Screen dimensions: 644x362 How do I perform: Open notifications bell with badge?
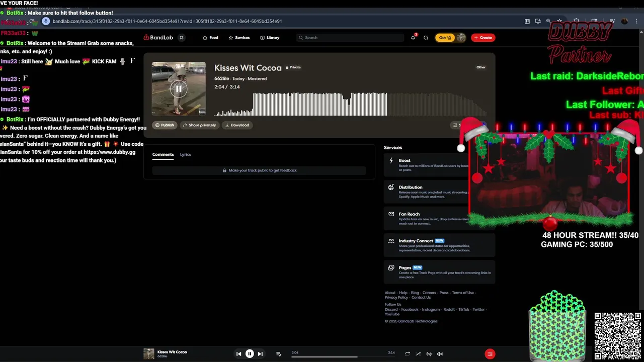click(x=413, y=38)
